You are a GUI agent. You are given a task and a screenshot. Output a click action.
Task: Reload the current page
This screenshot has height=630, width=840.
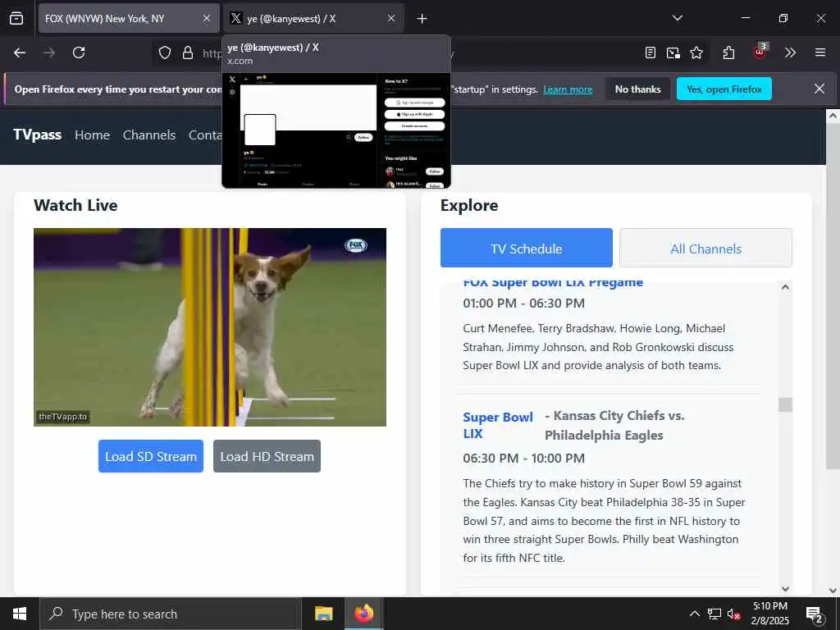pyautogui.click(x=79, y=52)
